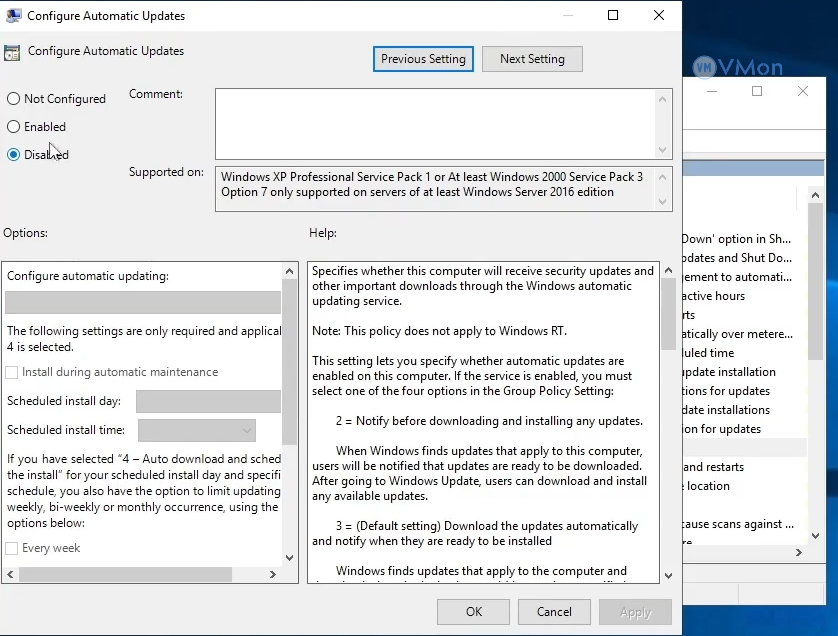Check the Every week checkbox
This screenshot has height=636, width=838.
[x=12, y=548]
